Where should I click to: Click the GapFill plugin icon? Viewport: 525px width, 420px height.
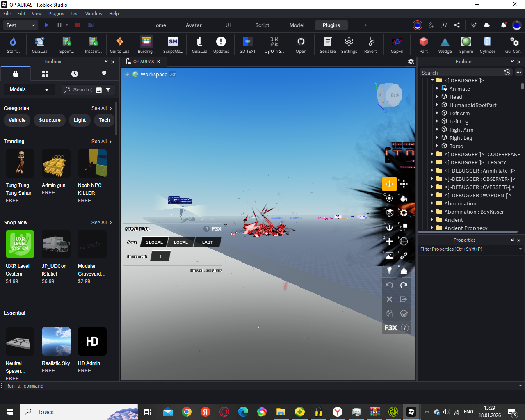pyautogui.click(x=397, y=45)
